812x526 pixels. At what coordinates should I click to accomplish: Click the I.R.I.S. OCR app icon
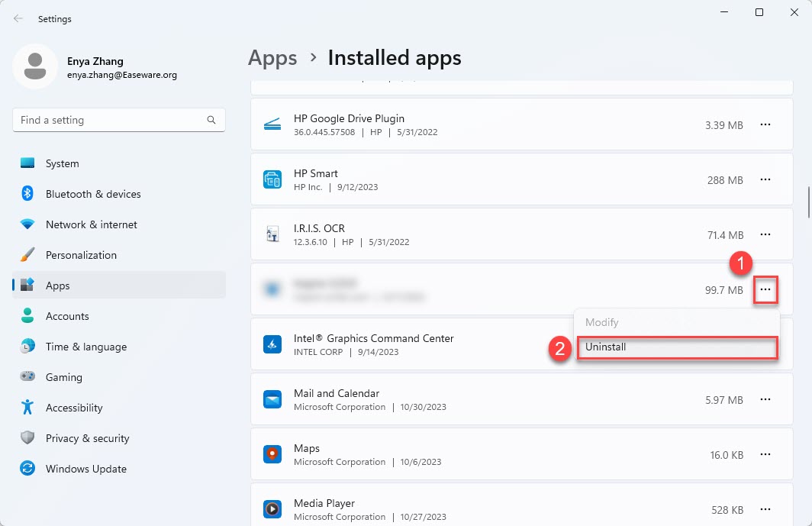tap(272, 234)
